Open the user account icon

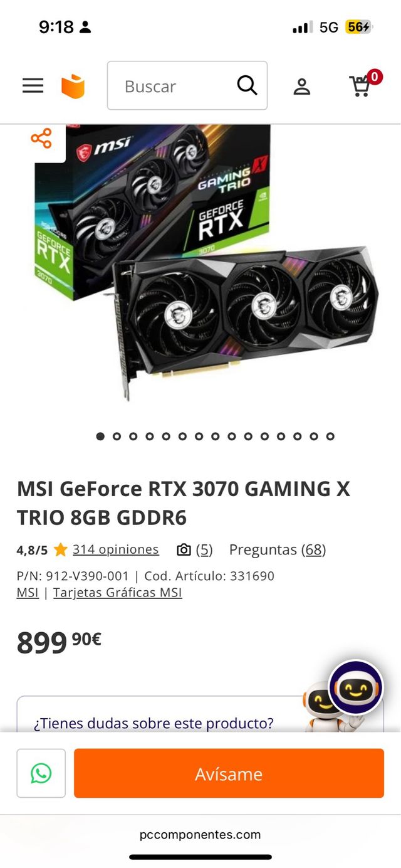pos(302,87)
